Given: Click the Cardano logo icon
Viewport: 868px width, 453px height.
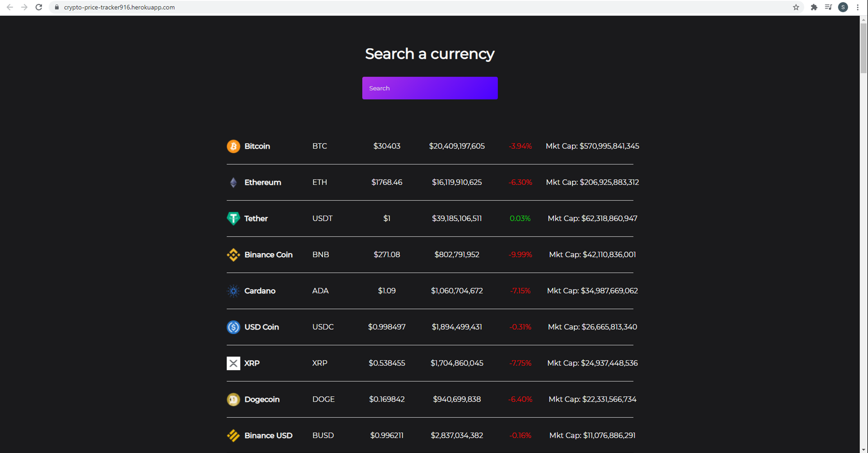Looking at the screenshot, I should click(233, 291).
